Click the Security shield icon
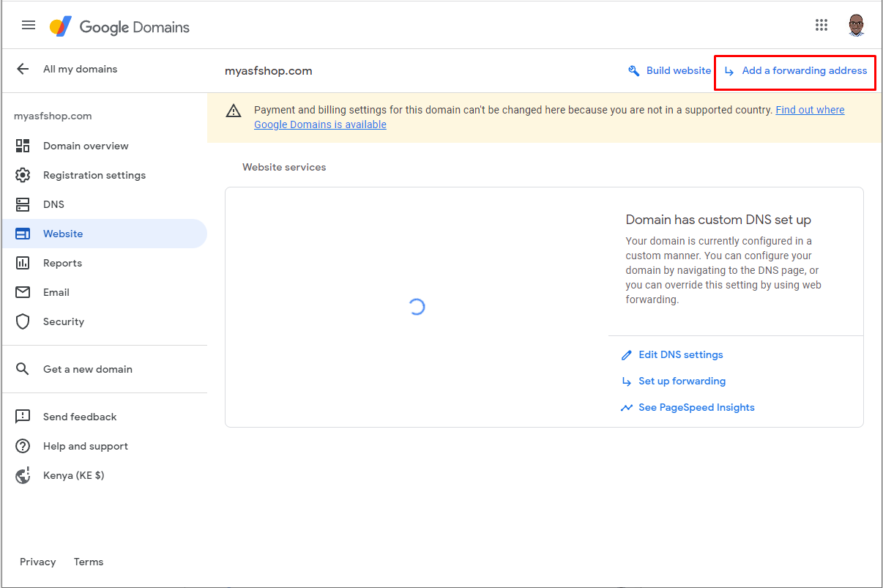This screenshot has height=588, width=883. point(23,321)
